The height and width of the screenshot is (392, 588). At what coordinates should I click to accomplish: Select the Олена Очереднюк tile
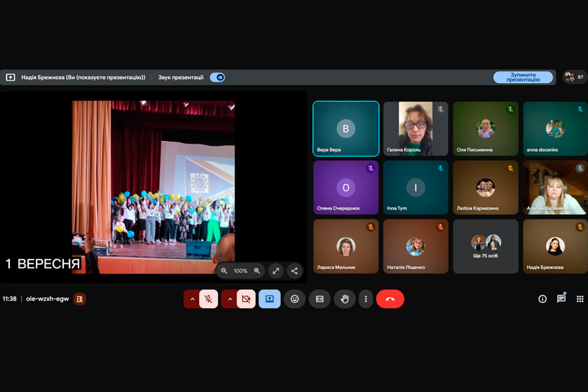(x=346, y=188)
